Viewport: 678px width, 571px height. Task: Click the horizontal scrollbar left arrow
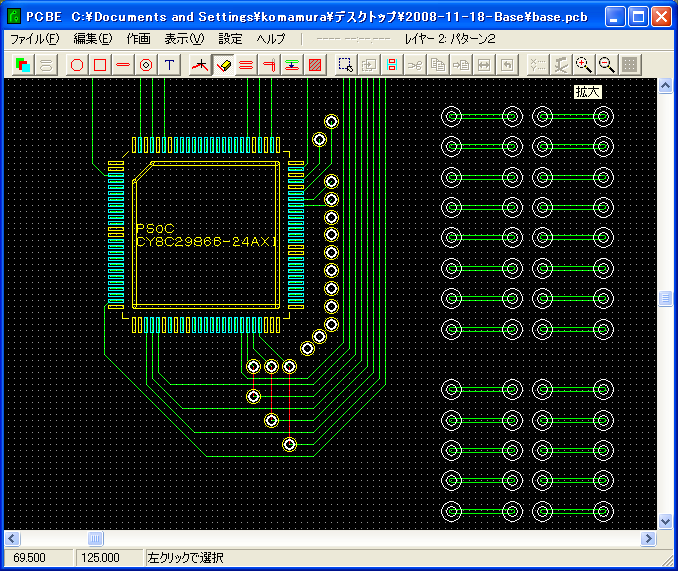tap(12, 539)
